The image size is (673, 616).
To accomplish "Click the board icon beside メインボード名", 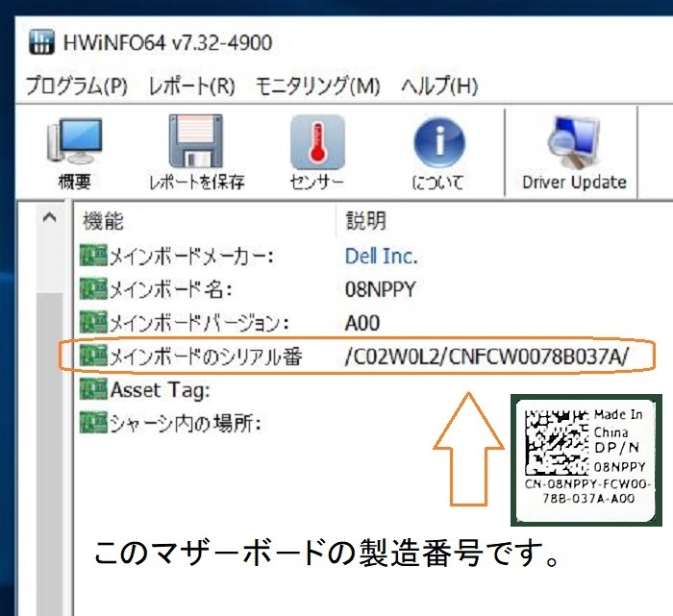I will click(93, 288).
